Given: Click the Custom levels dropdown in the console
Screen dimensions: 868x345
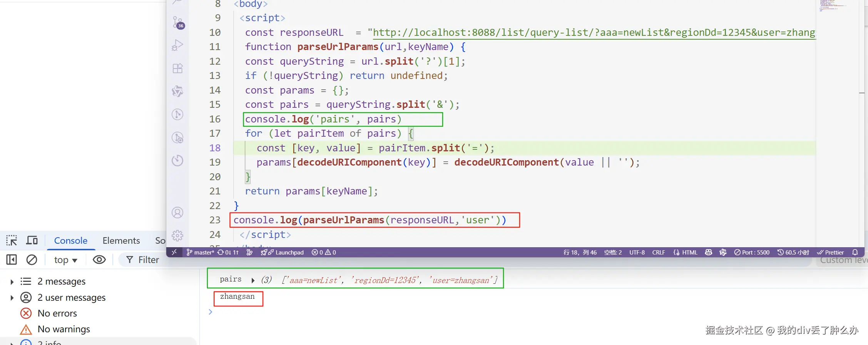Looking at the screenshot, I should [x=843, y=260].
